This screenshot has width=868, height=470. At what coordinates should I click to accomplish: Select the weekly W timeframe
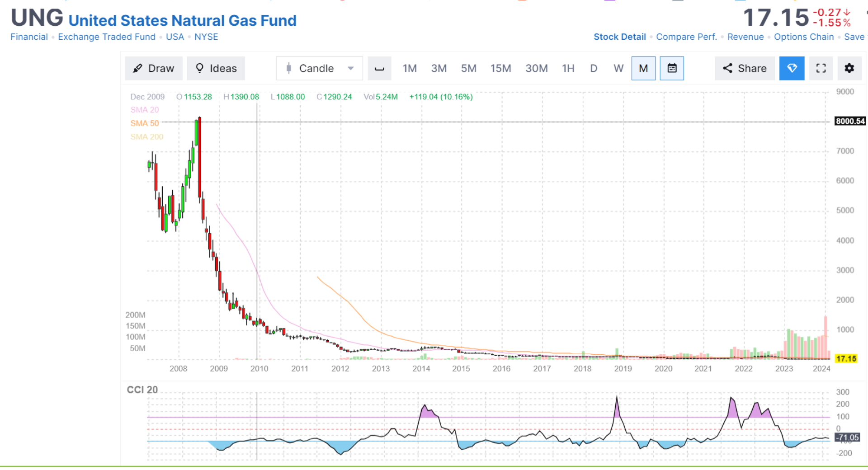618,68
